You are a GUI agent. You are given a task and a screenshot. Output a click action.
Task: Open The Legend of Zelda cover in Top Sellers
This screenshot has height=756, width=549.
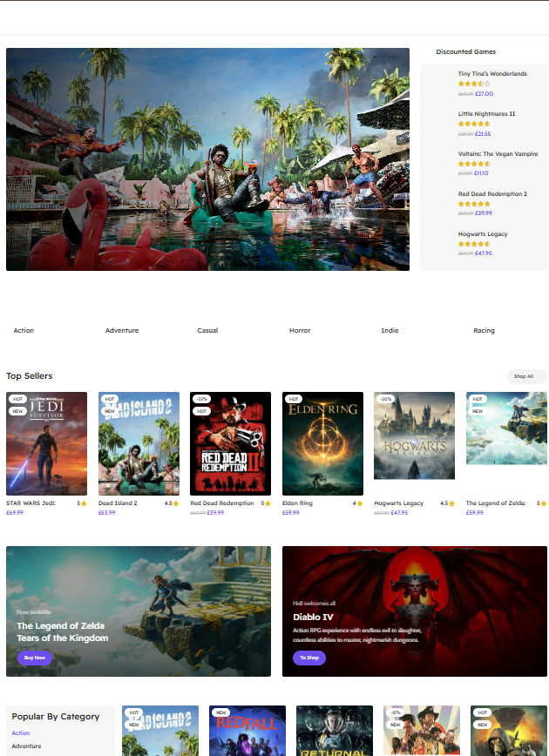click(x=506, y=429)
